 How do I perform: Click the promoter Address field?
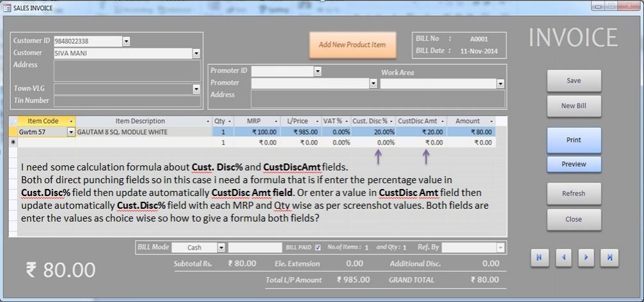(x=378, y=99)
